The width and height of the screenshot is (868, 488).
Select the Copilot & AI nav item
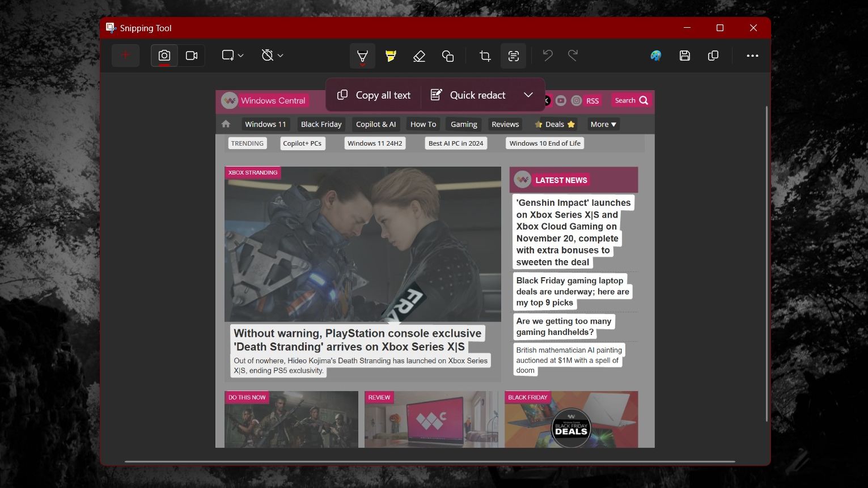[376, 125]
